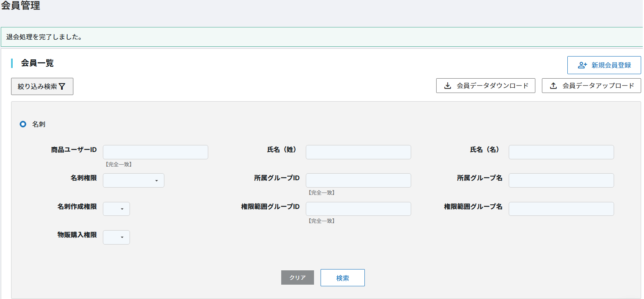The image size is (644, 299).
Task: Open the 物販購入権限 dropdown
Action: coord(116,238)
